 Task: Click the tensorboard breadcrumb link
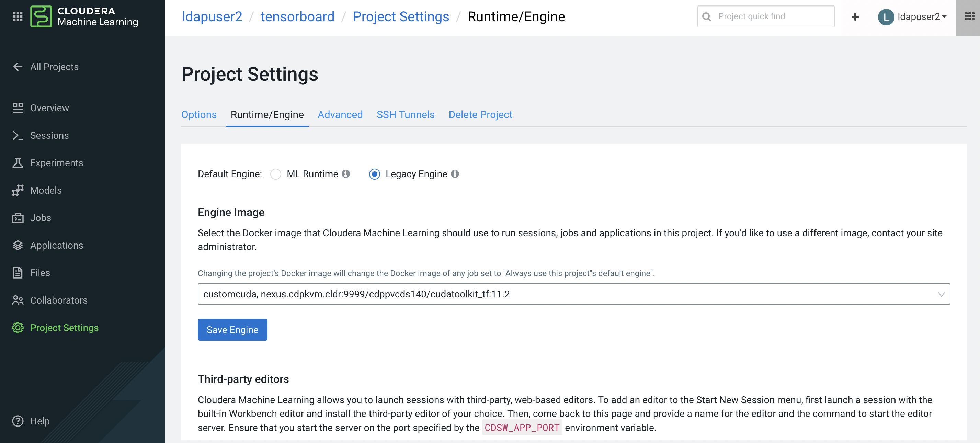point(297,17)
